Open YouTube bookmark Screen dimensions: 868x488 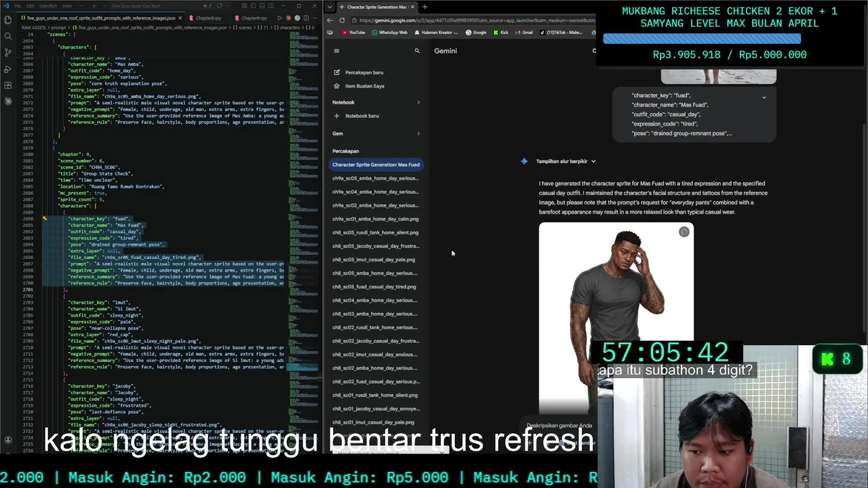tap(353, 33)
